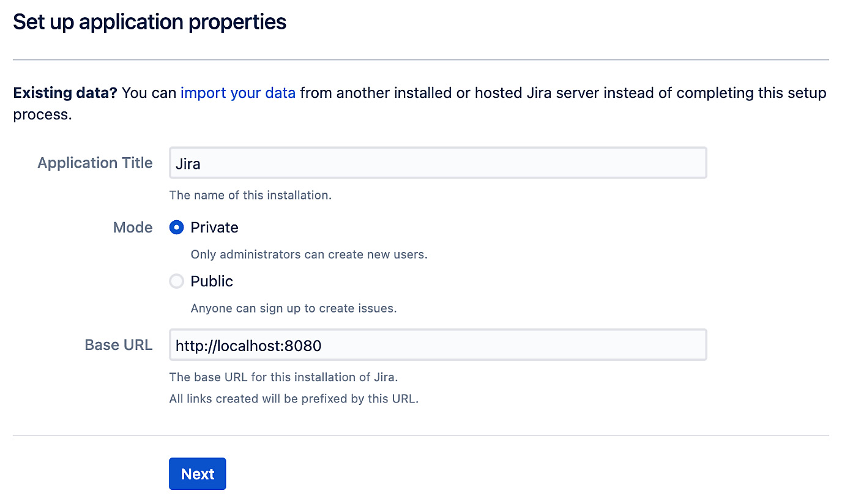Enable public signup by choosing Public
The height and width of the screenshot is (504, 842).
(176, 281)
